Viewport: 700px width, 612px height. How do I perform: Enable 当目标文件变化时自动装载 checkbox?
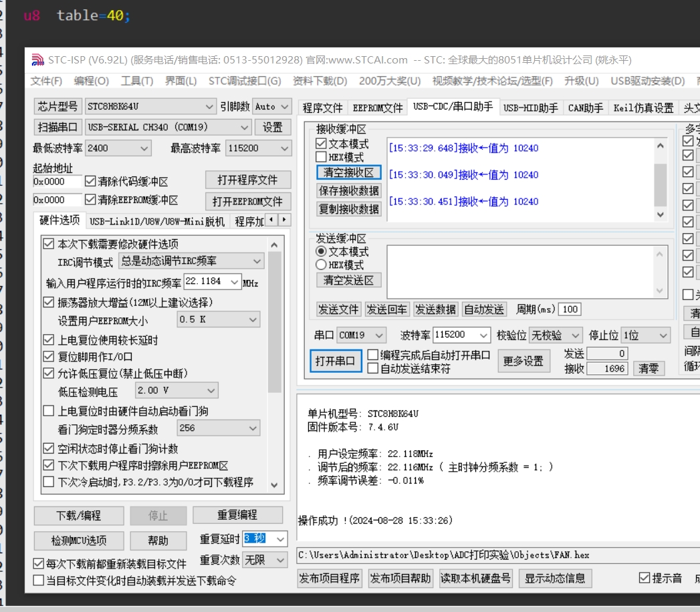coord(39,581)
